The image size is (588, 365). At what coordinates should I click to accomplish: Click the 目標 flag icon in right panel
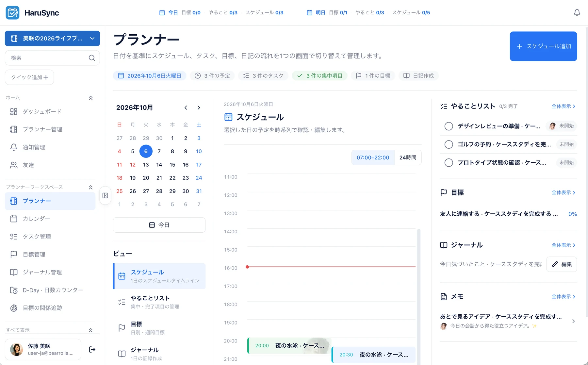pos(444,192)
